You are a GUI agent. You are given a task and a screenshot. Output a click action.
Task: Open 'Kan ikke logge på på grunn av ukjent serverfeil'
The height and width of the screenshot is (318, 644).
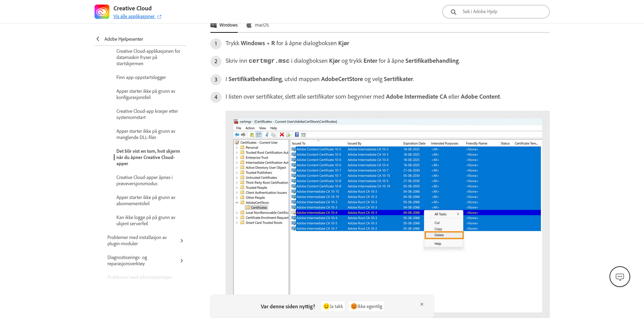146,220
